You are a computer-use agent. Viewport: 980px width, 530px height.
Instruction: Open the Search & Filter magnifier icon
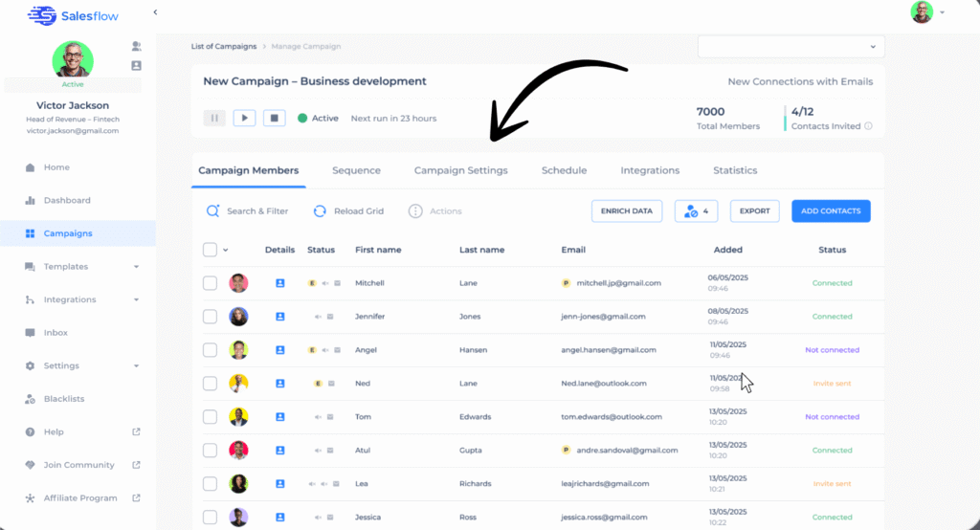(x=212, y=210)
